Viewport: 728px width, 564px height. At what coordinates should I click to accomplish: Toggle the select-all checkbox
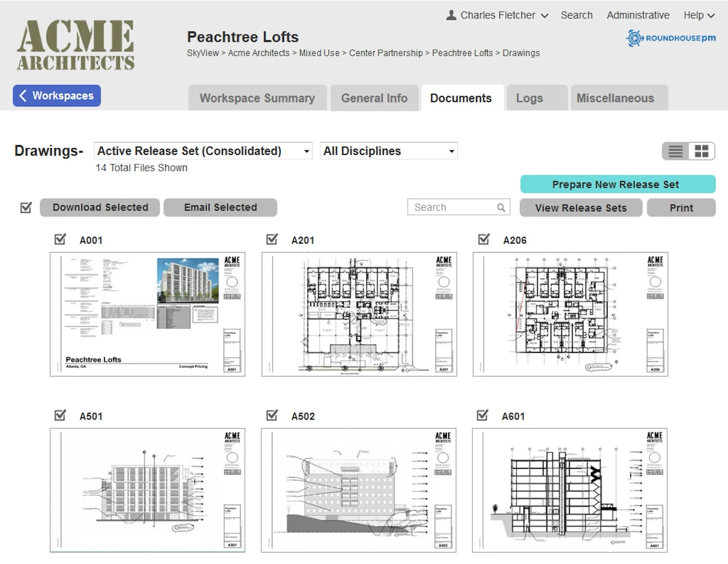point(26,207)
